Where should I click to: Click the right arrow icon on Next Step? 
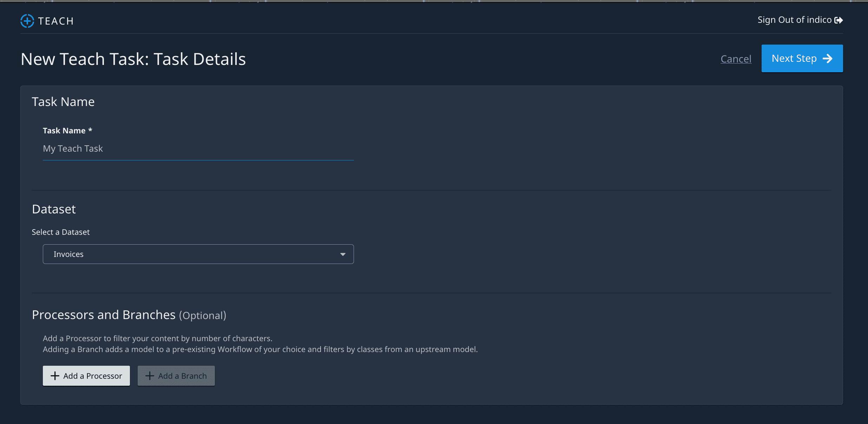coord(828,59)
